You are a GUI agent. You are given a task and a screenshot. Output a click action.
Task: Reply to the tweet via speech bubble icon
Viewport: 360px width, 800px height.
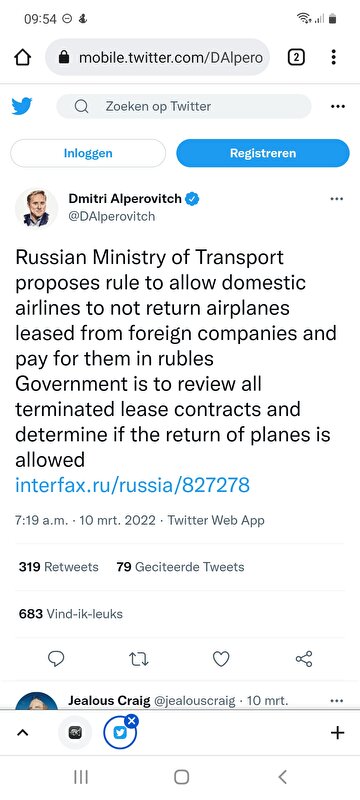click(56, 659)
